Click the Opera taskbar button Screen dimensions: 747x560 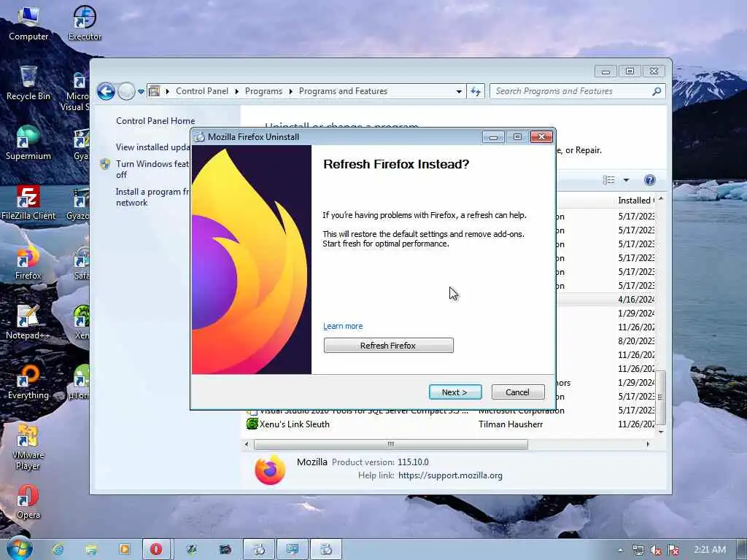click(156, 550)
